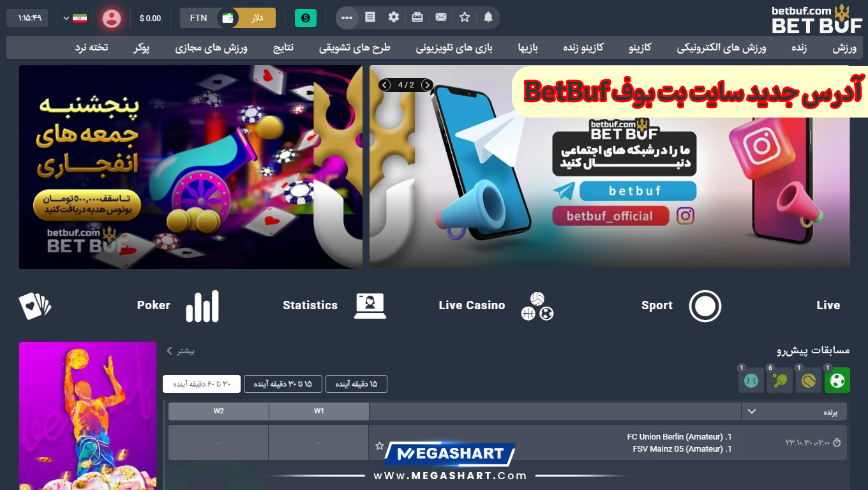Image resolution: width=868 pixels, height=490 pixels.
Task: Expand the three-dots more menu
Action: pos(347,17)
